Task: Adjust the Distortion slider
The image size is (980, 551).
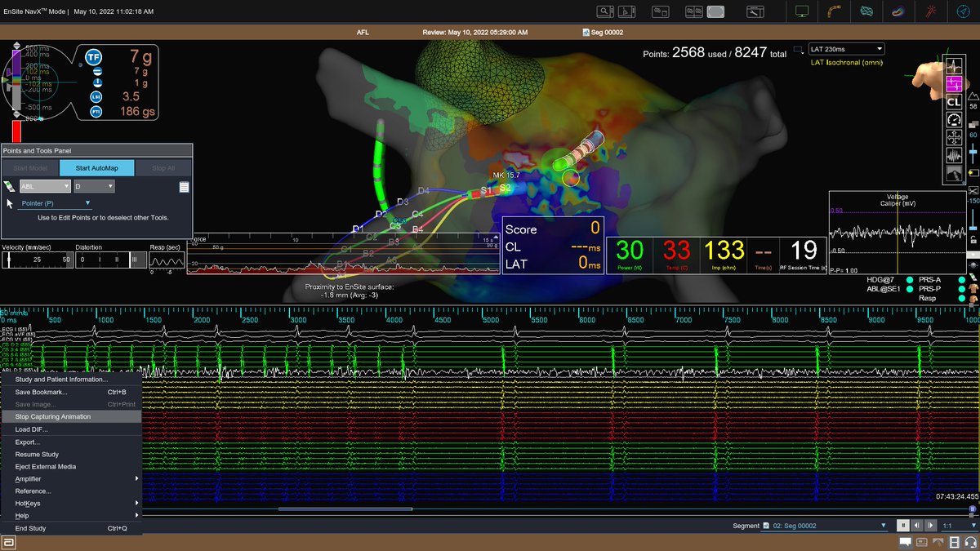Action: [x=111, y=259]
